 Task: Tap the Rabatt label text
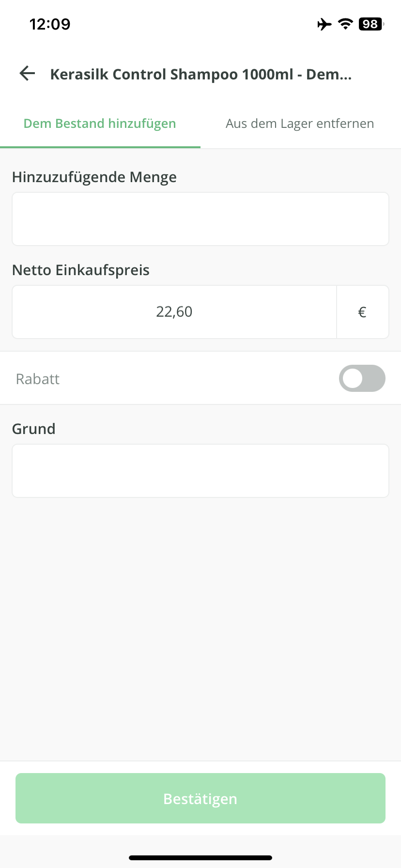(38, 379)
